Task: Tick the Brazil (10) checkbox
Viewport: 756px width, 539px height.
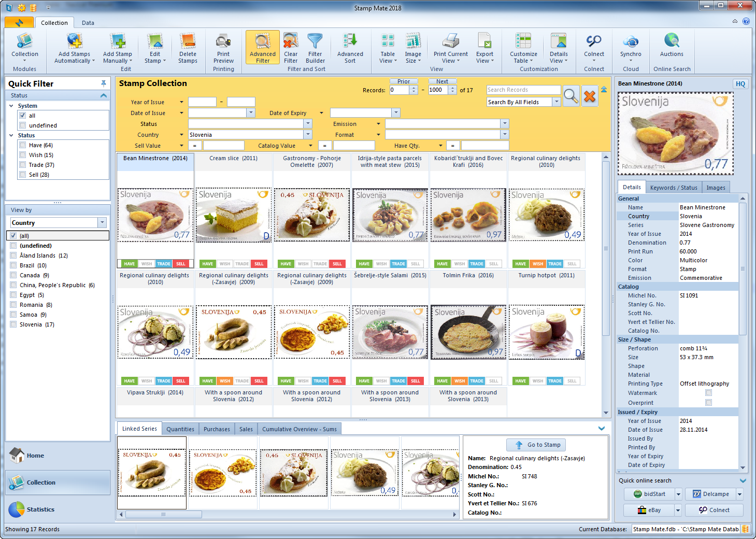Action: pyautogui.click(x=13, y=265)
